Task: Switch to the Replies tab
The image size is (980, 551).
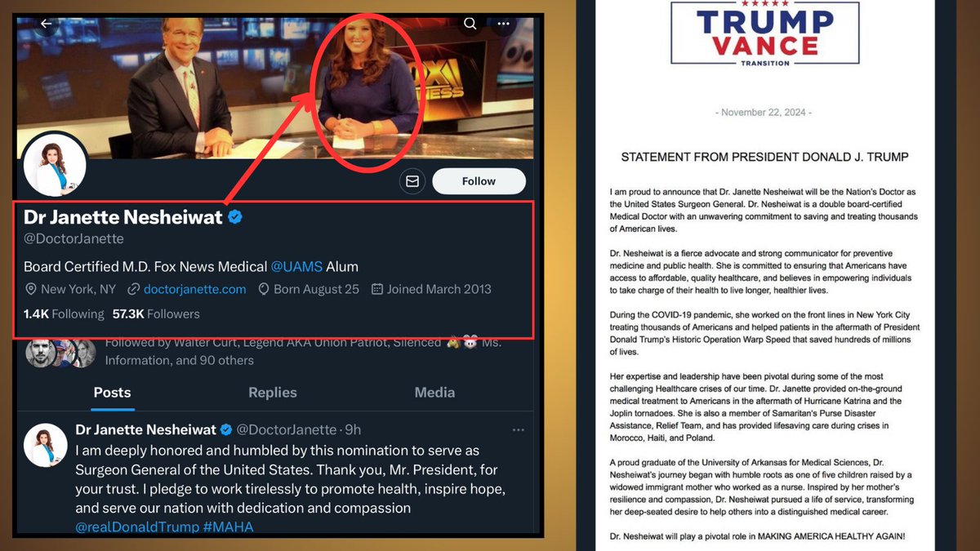Action: click(273, 393)
